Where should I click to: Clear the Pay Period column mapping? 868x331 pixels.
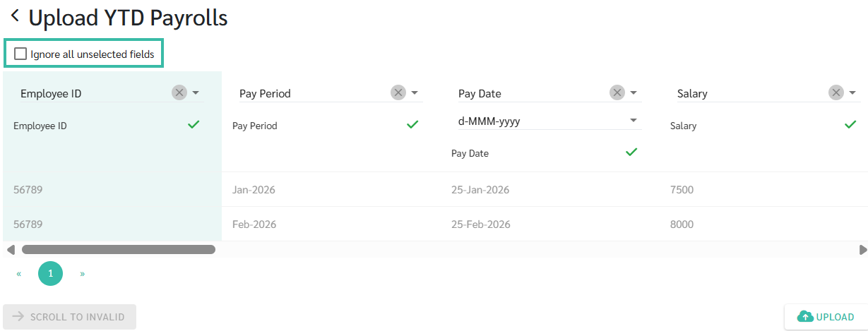tap(398, 92)
